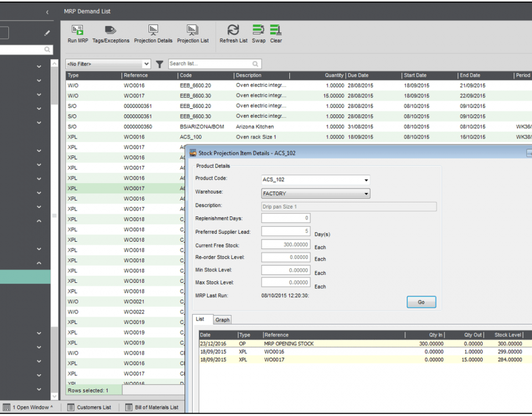Select the Oven rack Size 1 row
The width and height of the screenshot is (532, 416).
(299, 137)
